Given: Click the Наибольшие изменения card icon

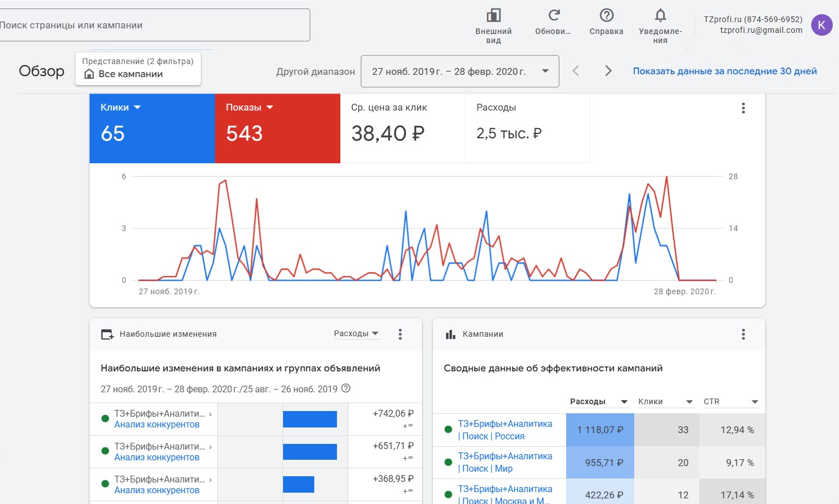Looking at the screenshot, I should 107,334.
